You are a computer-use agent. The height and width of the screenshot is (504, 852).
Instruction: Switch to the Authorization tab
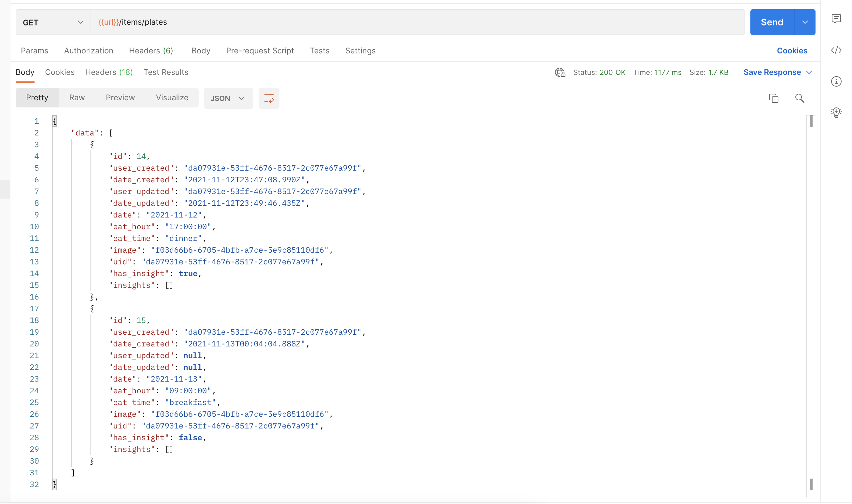(x=89, y=50)
